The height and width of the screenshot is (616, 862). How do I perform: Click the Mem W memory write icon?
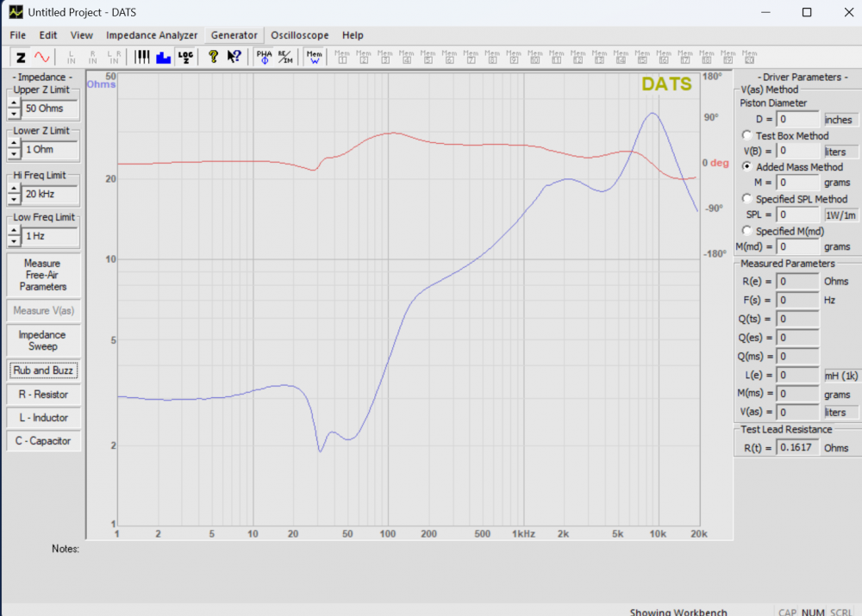click(315, 57)
